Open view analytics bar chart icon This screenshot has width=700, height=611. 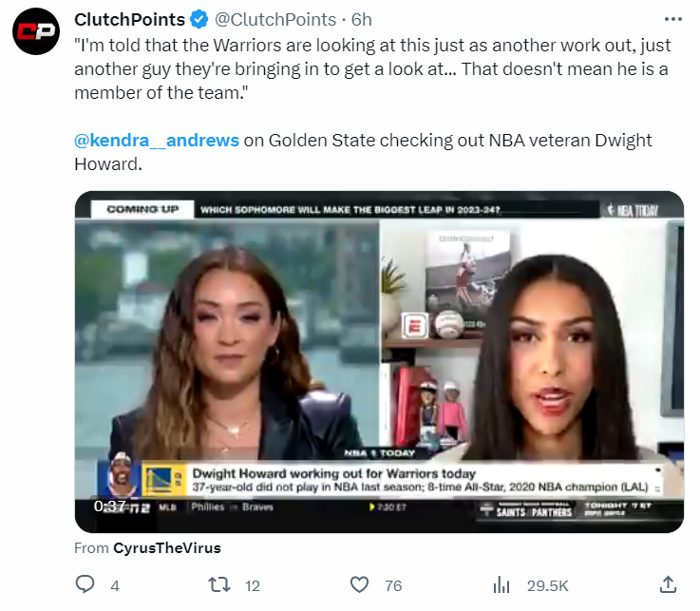[x=501, y=584]
